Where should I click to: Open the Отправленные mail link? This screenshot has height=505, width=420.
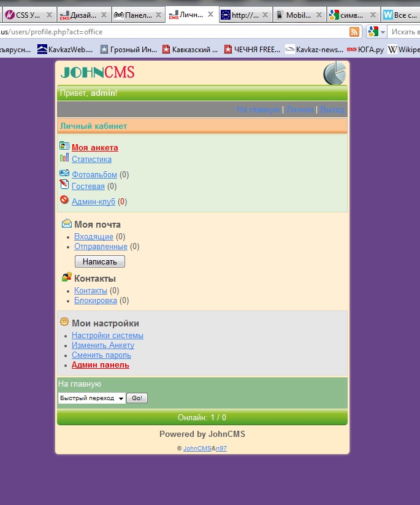tap(101, 247)
